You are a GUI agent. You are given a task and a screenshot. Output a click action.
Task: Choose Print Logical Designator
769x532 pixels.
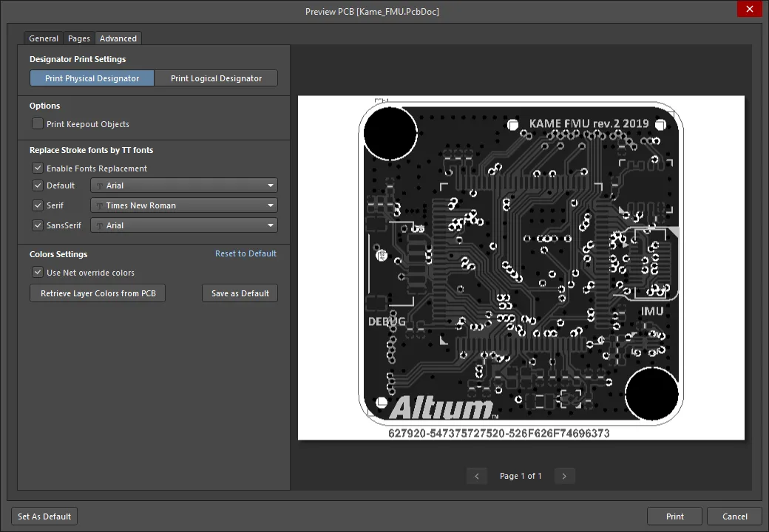click(x=216, y=78)
